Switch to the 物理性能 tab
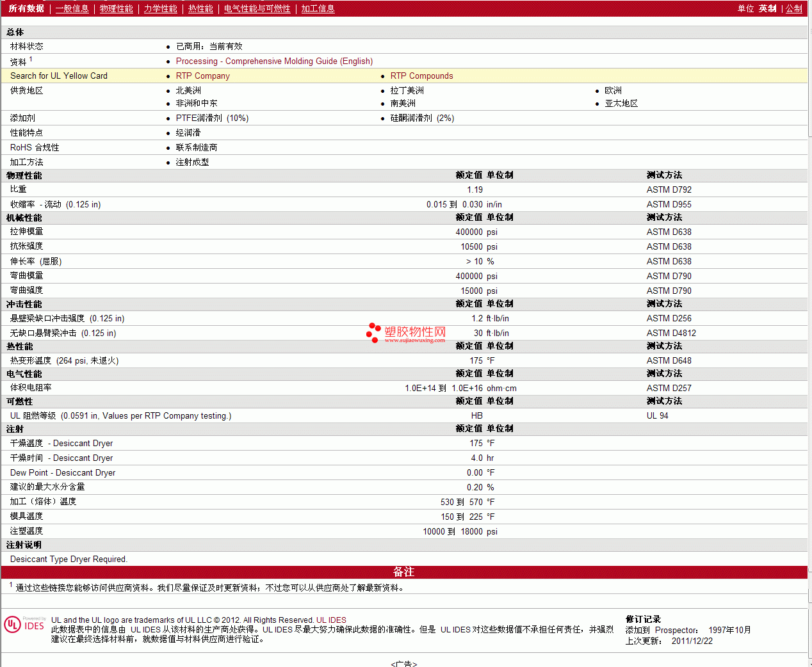The width and height of the screenshot is (812, 667). (x=116, y=8)
